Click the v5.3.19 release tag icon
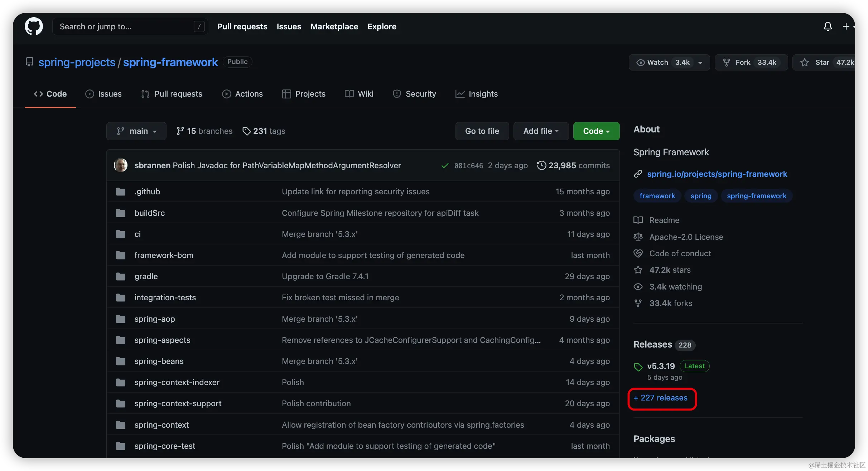 [638, 366]
